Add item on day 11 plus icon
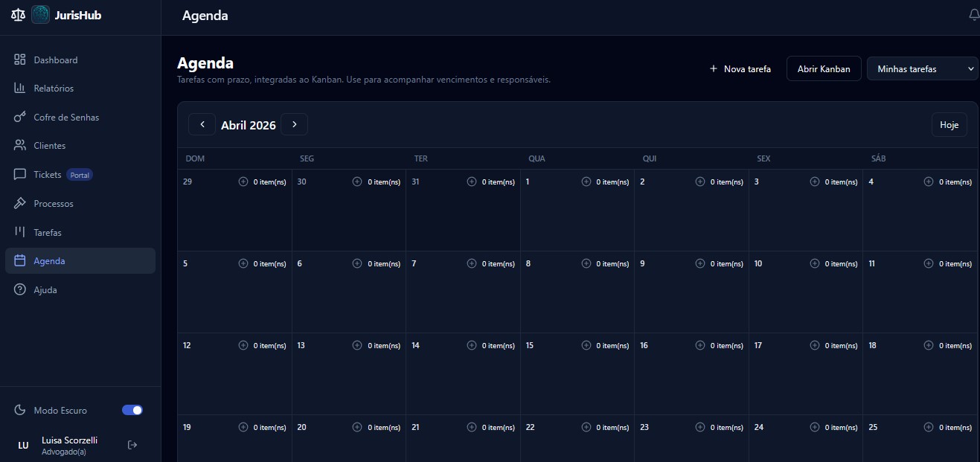 point(929,263)
